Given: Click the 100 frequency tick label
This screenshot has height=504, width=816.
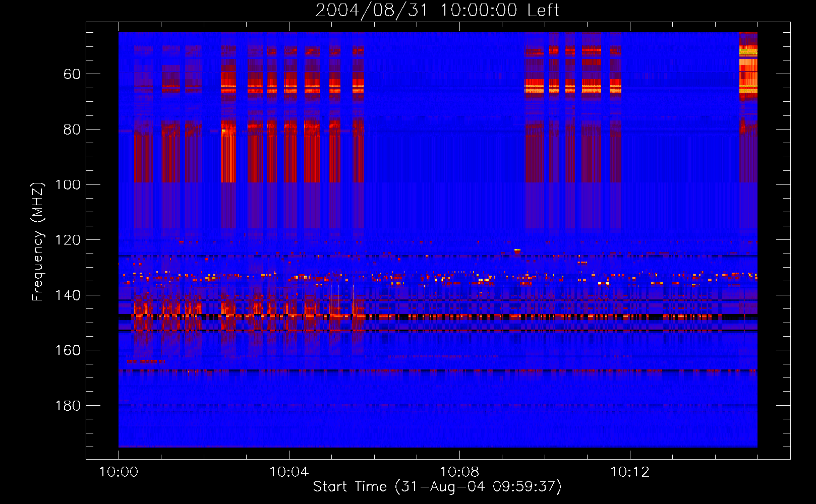Looking at the screenshot, I should pos(68,185).
